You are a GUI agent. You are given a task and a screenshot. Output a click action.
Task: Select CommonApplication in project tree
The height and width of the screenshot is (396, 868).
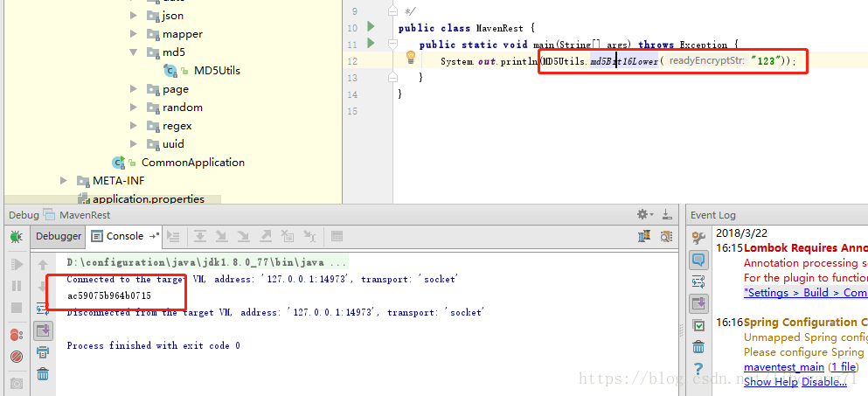tap(192, 163)
